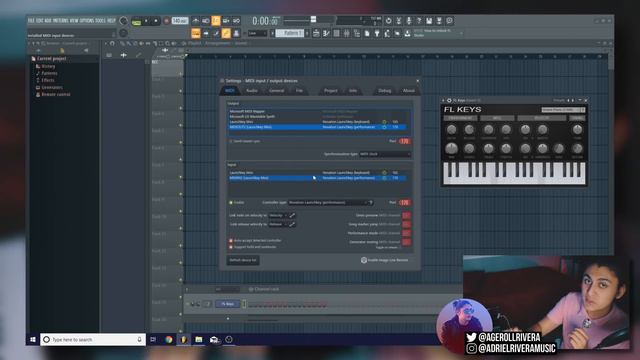The height and width of the screenshot is (360, 640).
Task: Select the Playback tool in playlist toolbar
Action: (174, 43)
